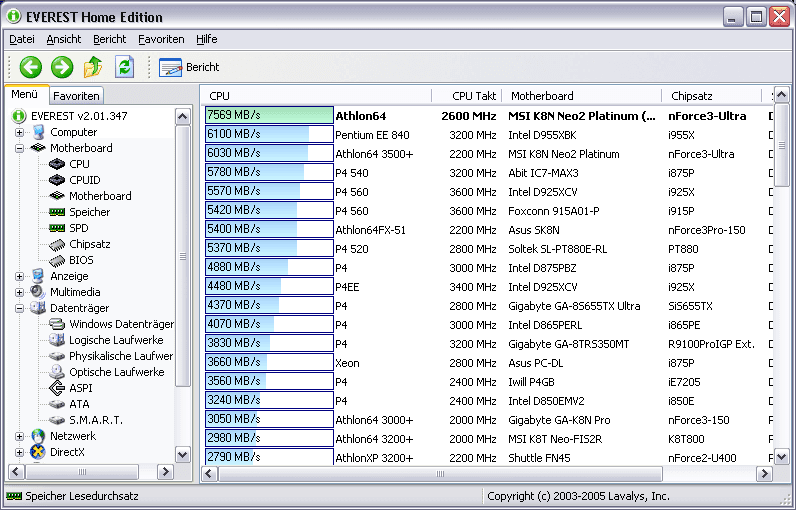Click the tree panel scroll down arrow
796x510 pixels.
click(183, 454)
